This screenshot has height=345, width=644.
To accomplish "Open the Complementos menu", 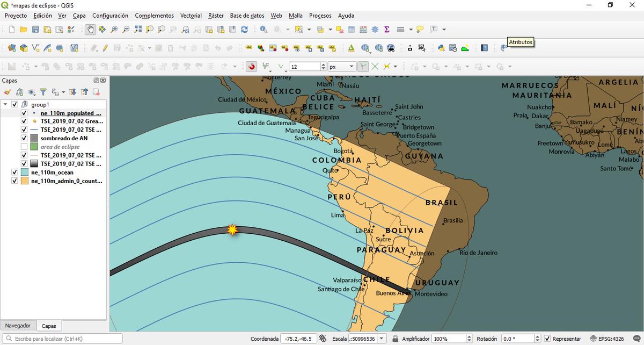I will point(154,16).
